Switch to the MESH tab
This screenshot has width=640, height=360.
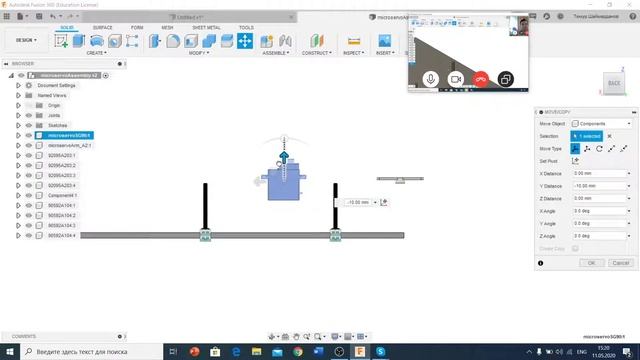[x=167, y=27]
